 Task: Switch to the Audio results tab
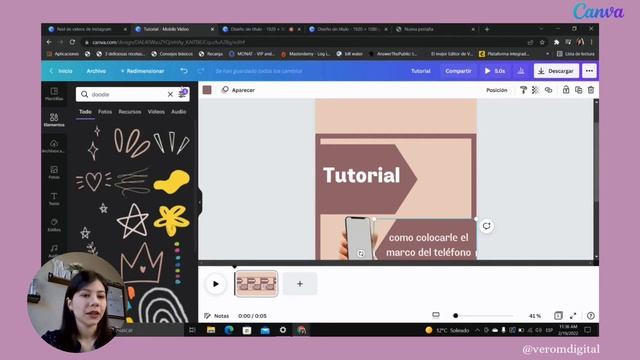178,111
